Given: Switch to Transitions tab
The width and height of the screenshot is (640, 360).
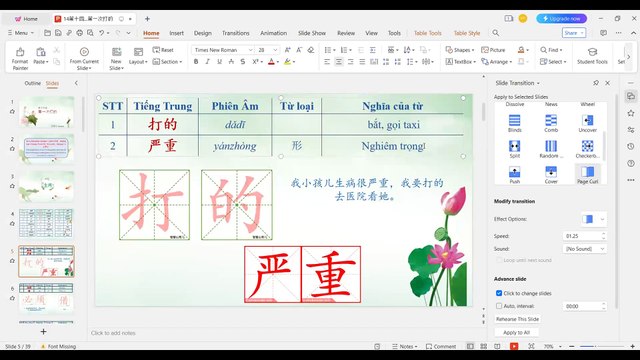Looking at the screenshot, I should [236, 33].
